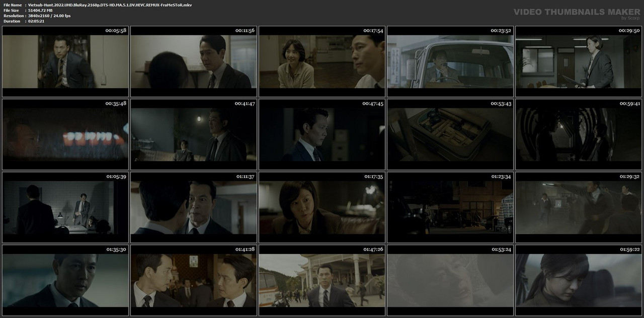Click the 00:05:58 timestamp label

(116, 31)
